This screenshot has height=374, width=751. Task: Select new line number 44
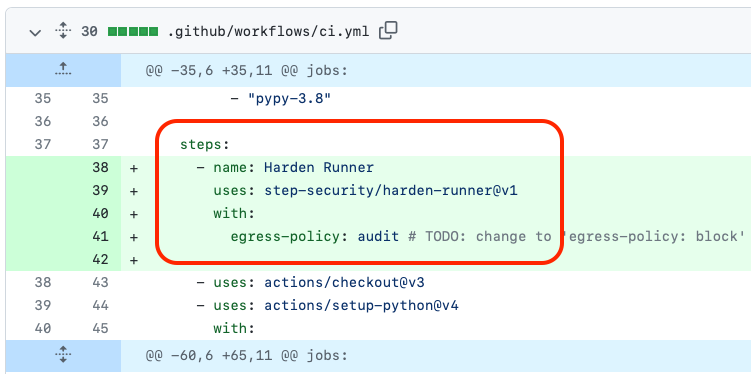click(100, 306)
